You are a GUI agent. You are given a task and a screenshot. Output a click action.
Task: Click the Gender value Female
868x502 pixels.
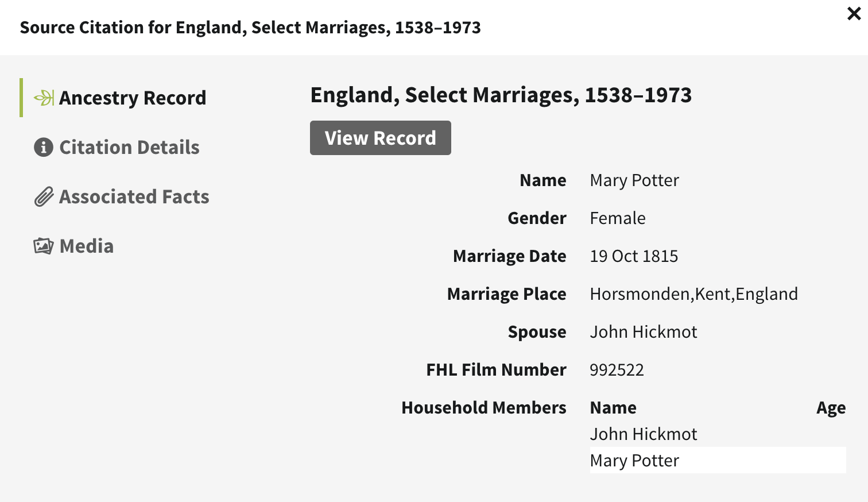coord(617,218)
